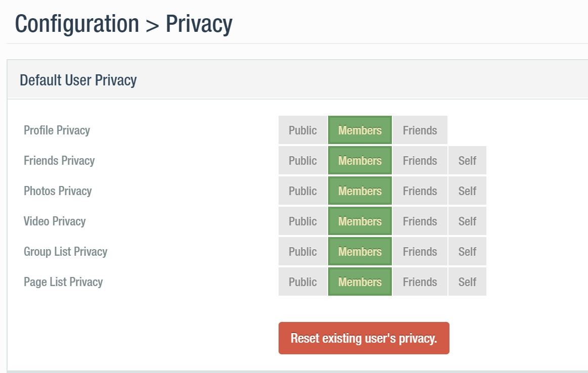Select Public for Photos Privacy
The image size is (588, 373).
click(x=302, y=191)
